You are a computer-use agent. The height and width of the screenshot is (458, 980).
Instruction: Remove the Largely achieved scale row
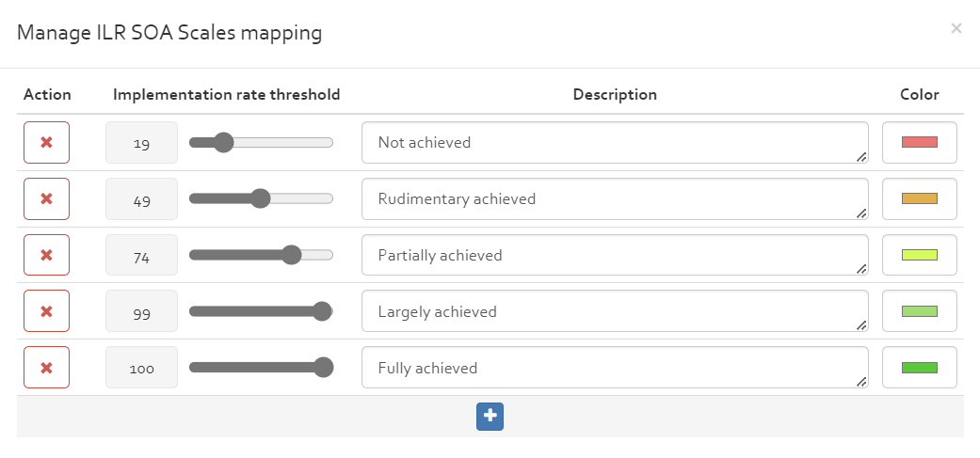(46, 310)
